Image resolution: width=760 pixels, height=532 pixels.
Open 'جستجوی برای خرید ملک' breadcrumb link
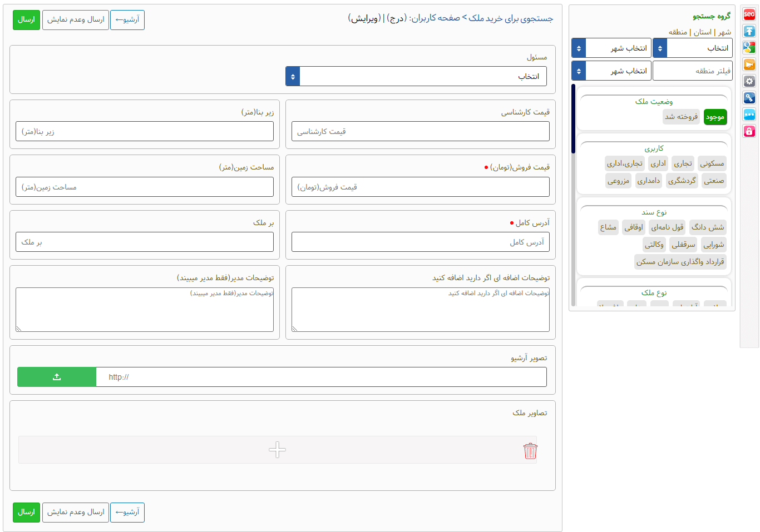pyautogui.click(x=511, y=18)
